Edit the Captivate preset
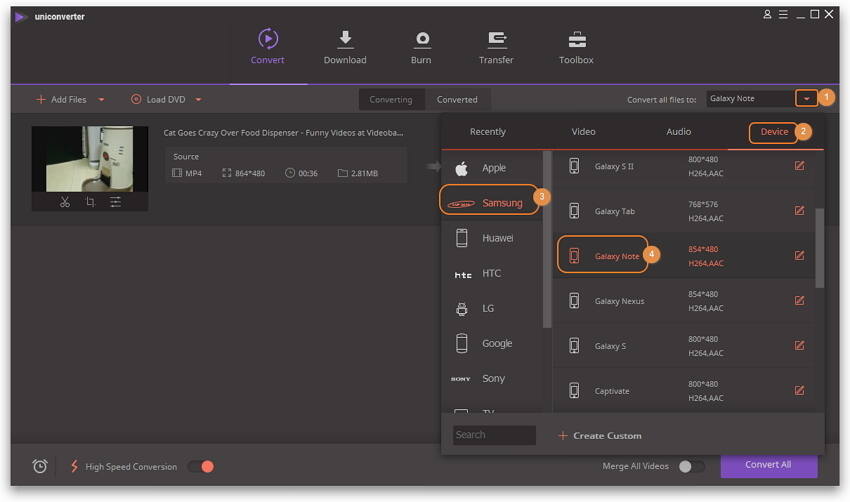Viewport: 850px width, 502px height. (799, 390)
